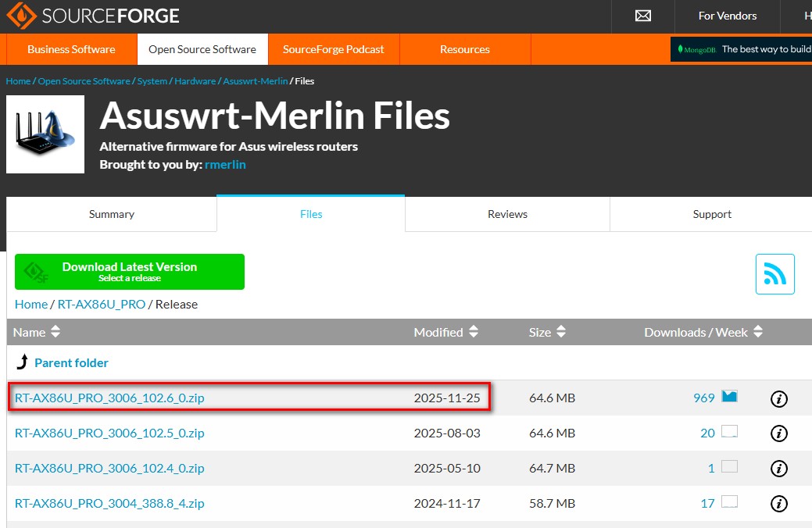This screenshot has height=528, width=812.
Task: Download RT-AX86U_PRO_3006_102.4_0.zip
Action: click(109, 469)
